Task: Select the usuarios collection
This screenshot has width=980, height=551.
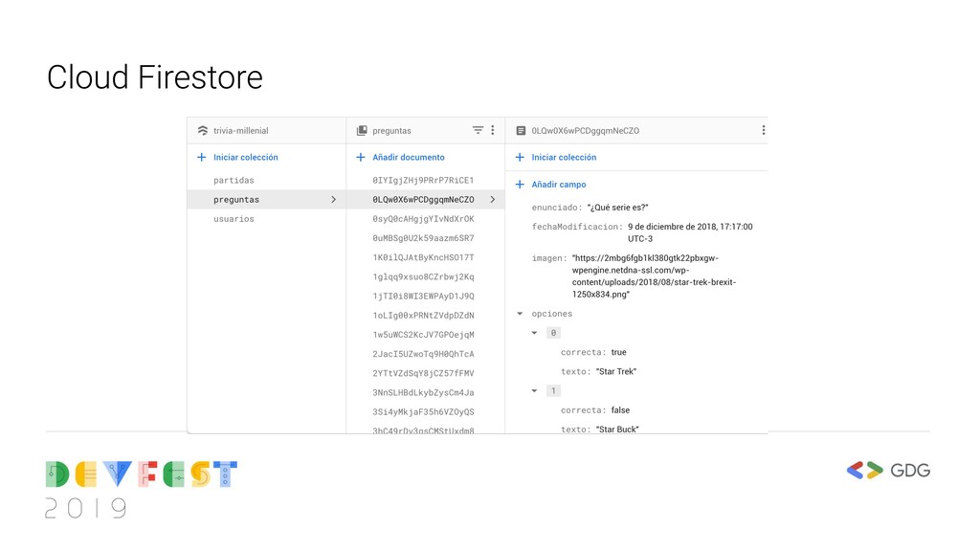Action: (x=234, y=219)
